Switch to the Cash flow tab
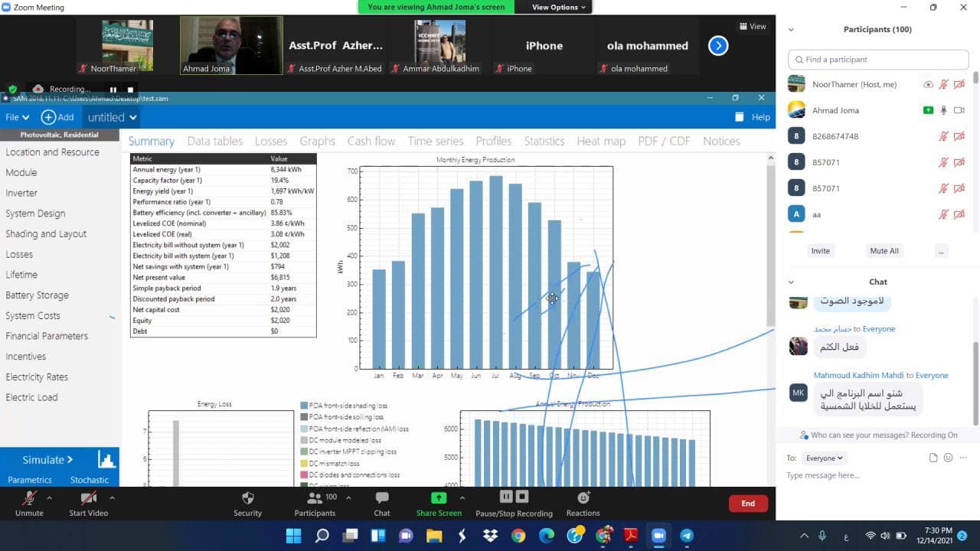The height and width of the screenshot is (551, 980). (x=371, y=141)
